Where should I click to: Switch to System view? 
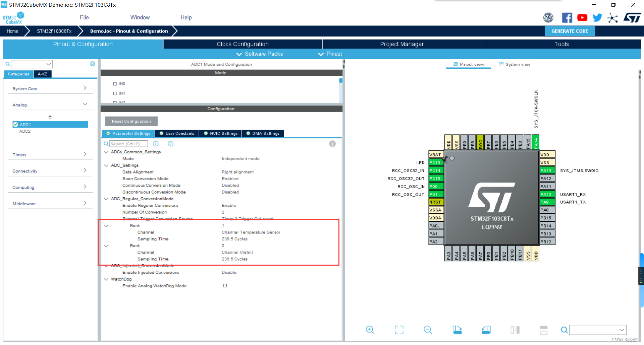(515, 64)
